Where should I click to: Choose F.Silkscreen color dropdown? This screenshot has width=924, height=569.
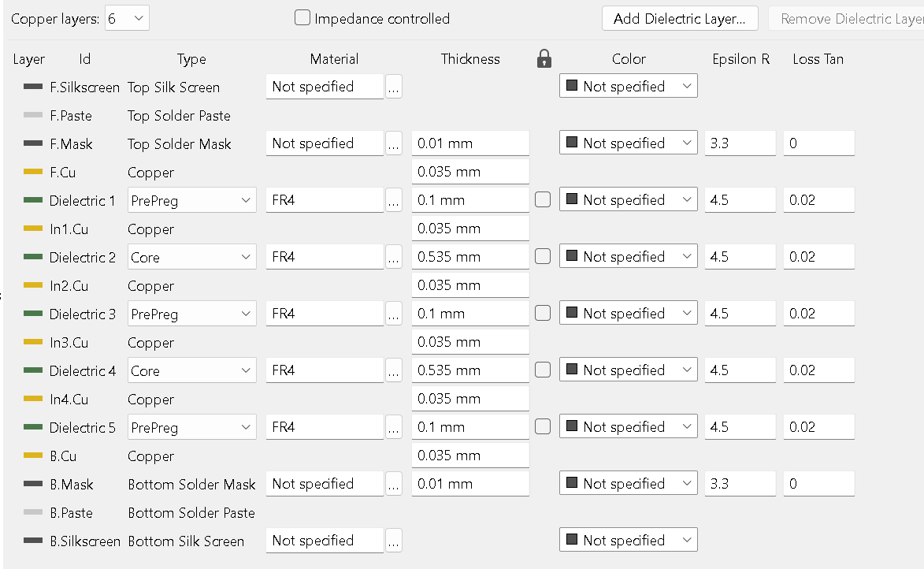[x=628, y=86]
